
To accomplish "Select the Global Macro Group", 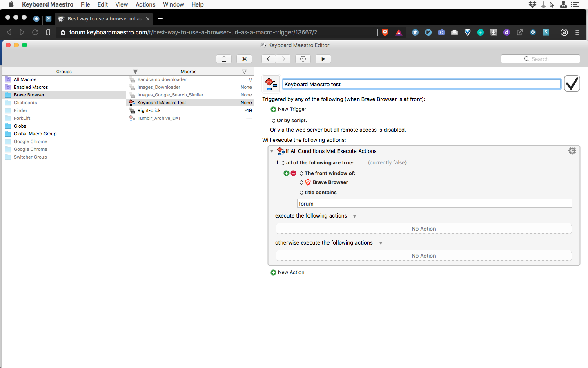I will [64, 134].
